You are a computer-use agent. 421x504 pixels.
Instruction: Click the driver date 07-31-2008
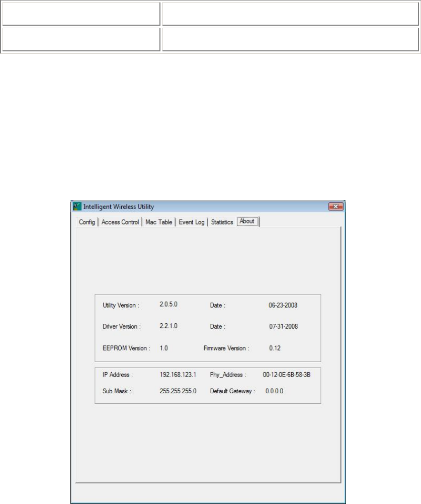tap(284, 326)
